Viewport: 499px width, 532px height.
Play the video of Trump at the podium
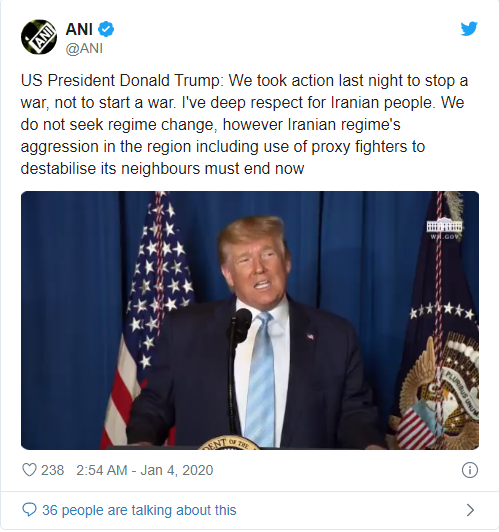tap(250, 321)
